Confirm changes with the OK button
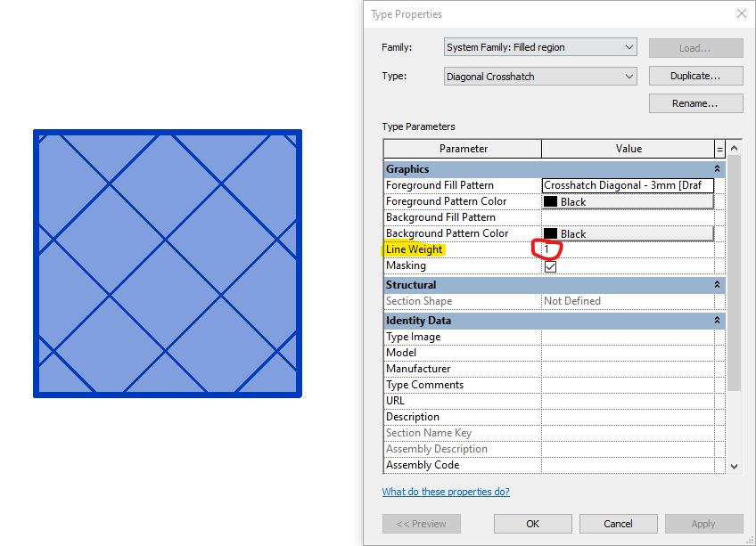 tap(532, 523)
